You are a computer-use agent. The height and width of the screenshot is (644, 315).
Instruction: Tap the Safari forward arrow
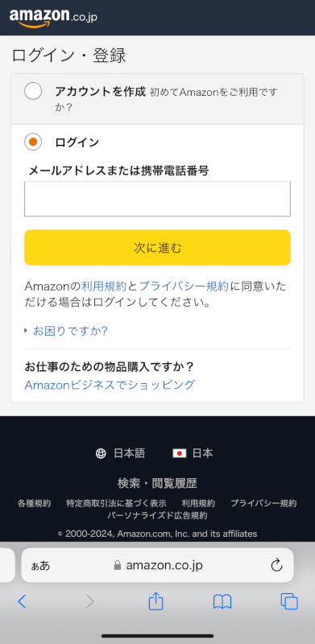click(x=89, y=601)
